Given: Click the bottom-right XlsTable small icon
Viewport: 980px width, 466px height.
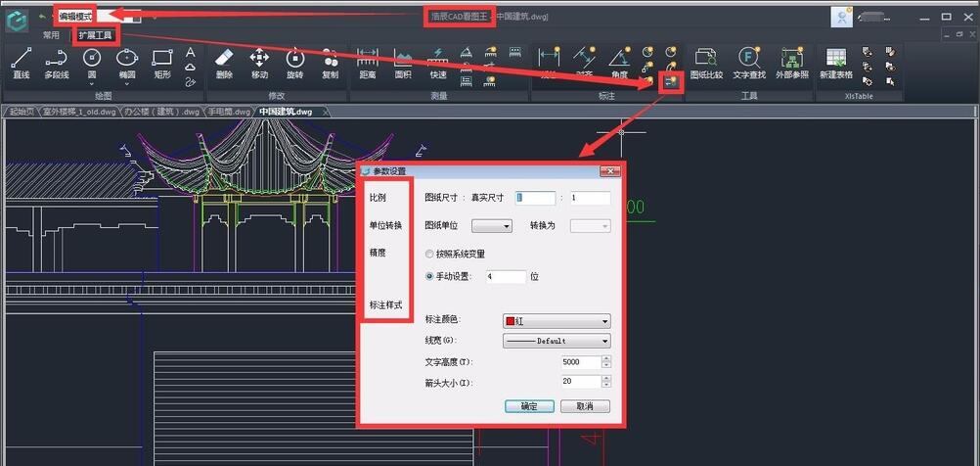Looking at the screenshot, I should (x=891, y=81).
